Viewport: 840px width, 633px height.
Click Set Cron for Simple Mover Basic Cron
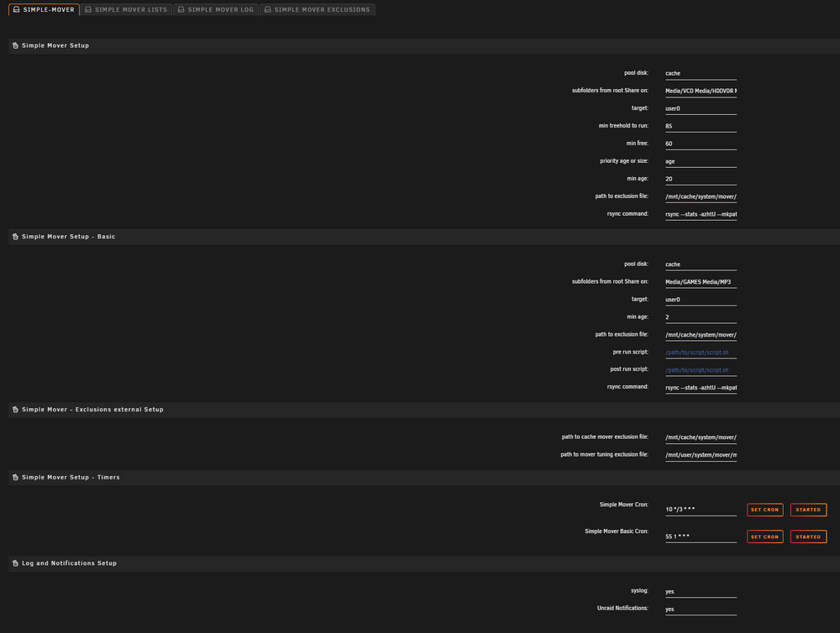(765, 536)
